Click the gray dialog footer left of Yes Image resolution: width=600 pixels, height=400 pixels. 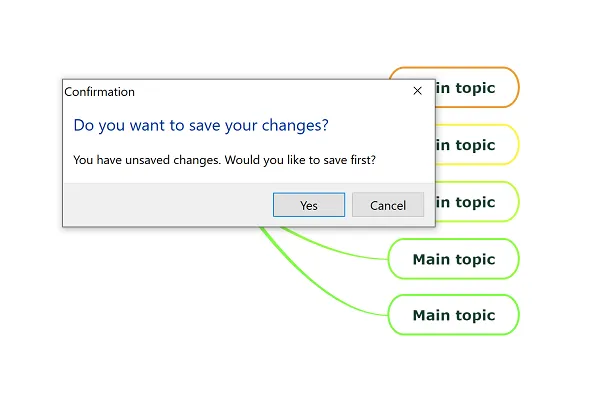160,205
